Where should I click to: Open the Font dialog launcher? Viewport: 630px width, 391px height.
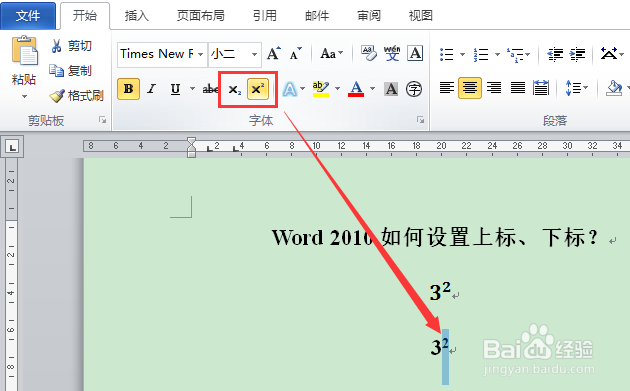tap(420, 120)
